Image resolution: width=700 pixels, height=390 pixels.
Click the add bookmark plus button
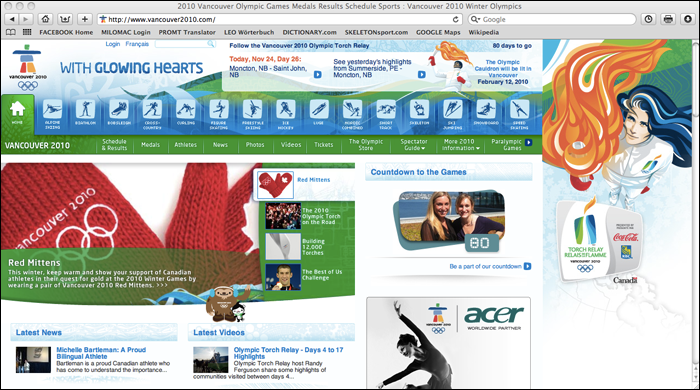[85, 19]
